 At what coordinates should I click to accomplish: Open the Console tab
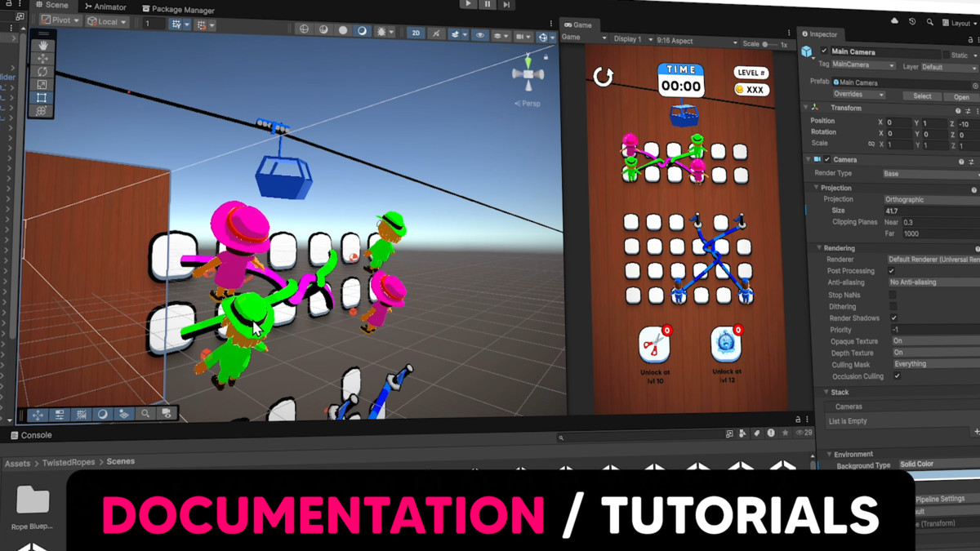(x=31, y=435)
